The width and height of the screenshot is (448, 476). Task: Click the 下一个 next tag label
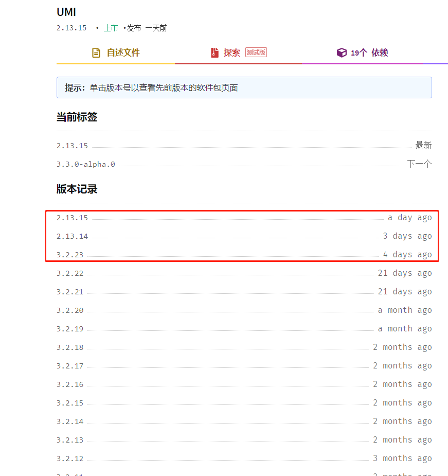(x=420, y=164)
